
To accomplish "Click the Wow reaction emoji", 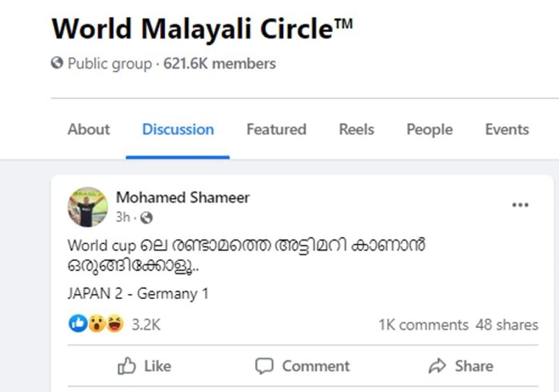I will [x=97, y=324].
